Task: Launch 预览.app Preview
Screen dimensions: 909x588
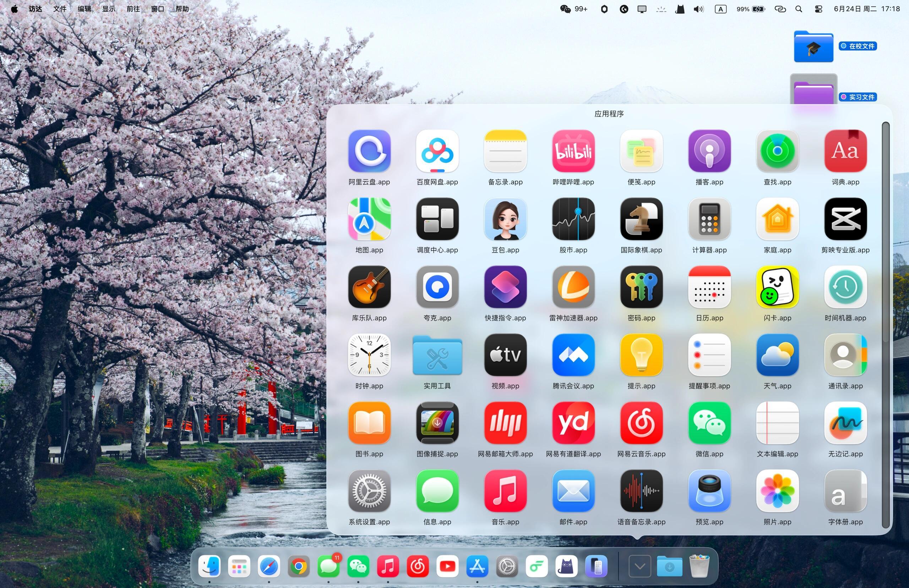Action: (x=709, y=491)
